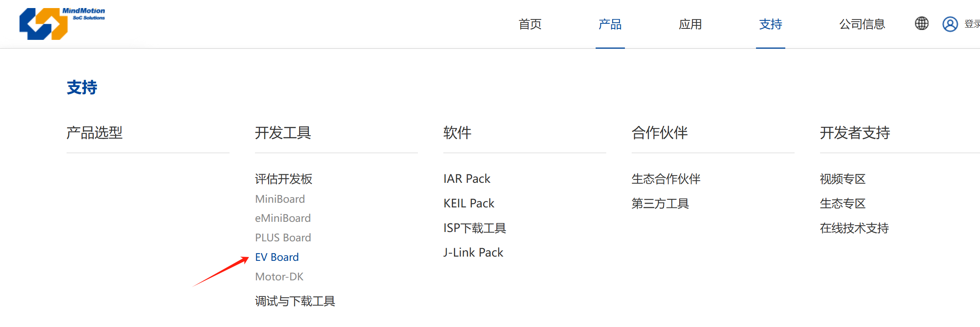Select the 支持 navigation tab
Viewport: 980px width, 327px height.
tap(770, 24)
